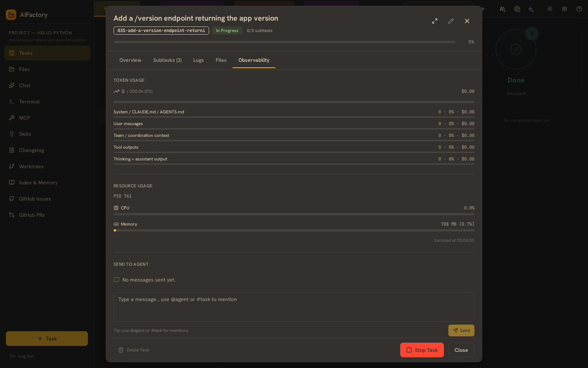Image resolution: width=588 pixels, height=368 pixels.
Task: Switch to the Logs tab
Action: tap(198, 60)
